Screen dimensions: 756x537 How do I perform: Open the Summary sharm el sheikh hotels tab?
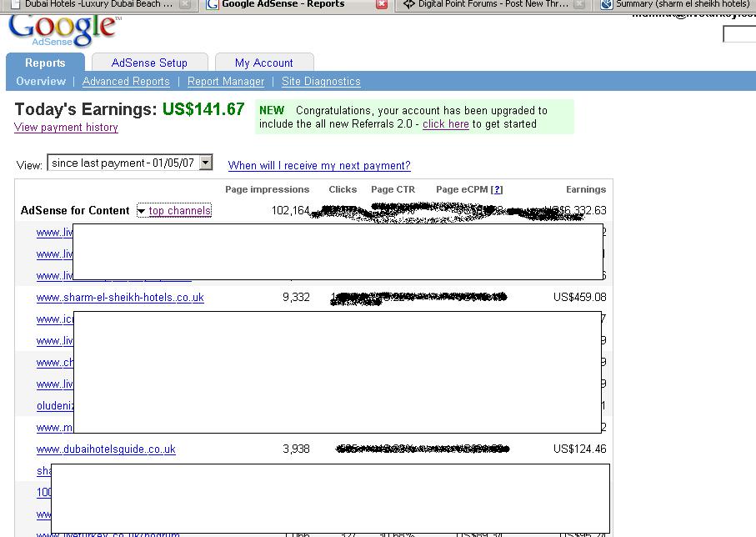click(x=678, y=4)
